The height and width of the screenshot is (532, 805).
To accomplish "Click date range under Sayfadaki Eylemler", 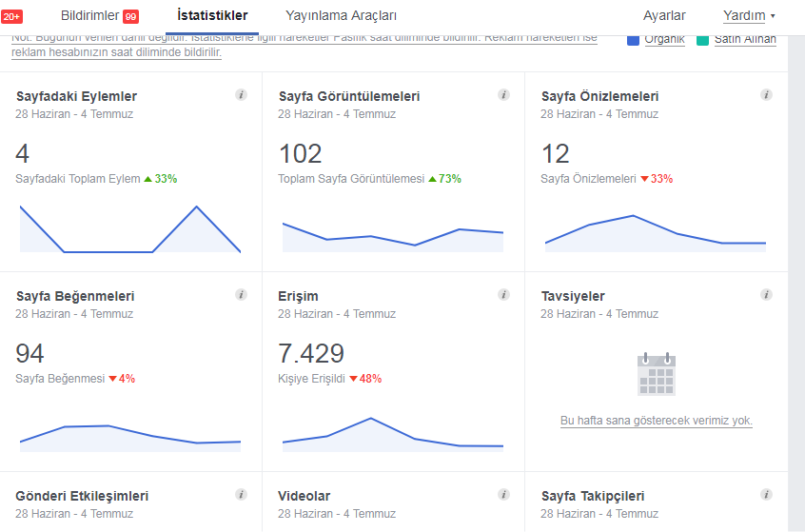I will [74, 114].
